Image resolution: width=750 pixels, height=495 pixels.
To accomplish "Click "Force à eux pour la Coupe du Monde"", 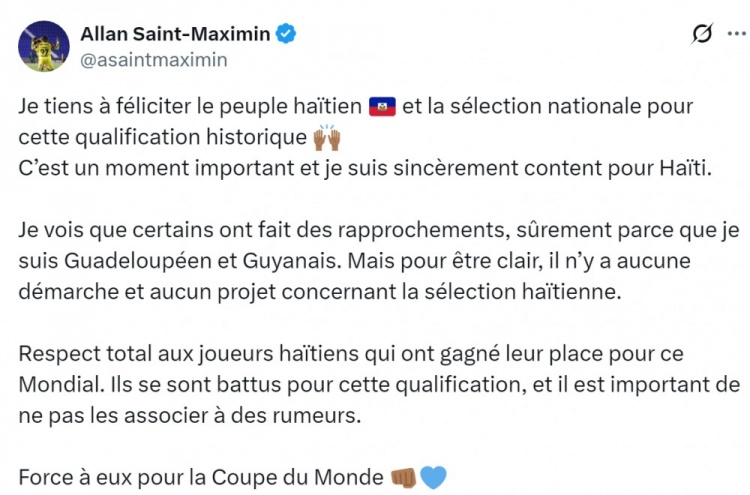I will click(200, 477).
